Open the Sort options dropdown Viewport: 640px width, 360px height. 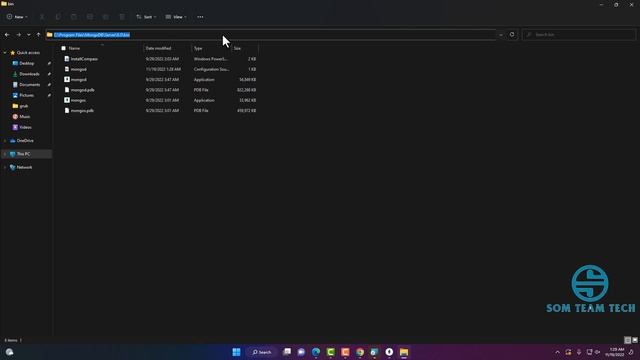146,17
